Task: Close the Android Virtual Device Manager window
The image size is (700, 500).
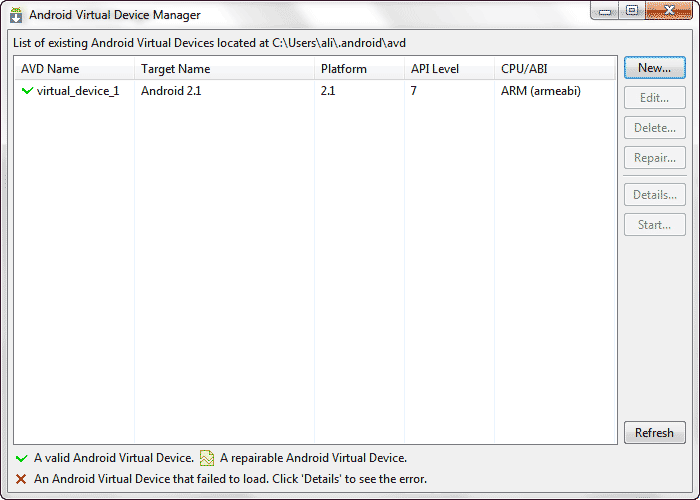Action: coord(669,11)
